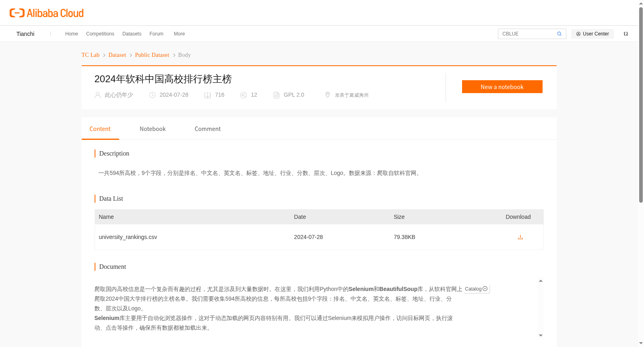Click author name 此心仍年少
The height and width of the screenshot is (347, 644).
pyautogui.click(x=119, y=95)
